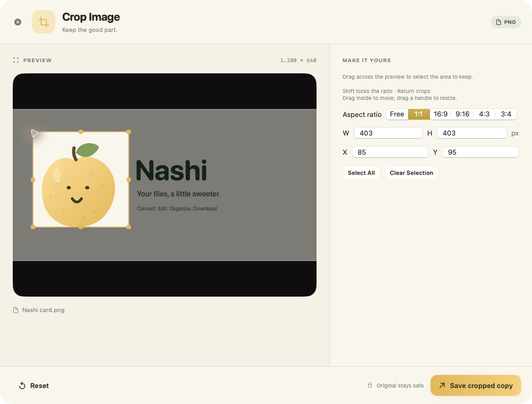Click the PNG format badge

coord(506,22)
